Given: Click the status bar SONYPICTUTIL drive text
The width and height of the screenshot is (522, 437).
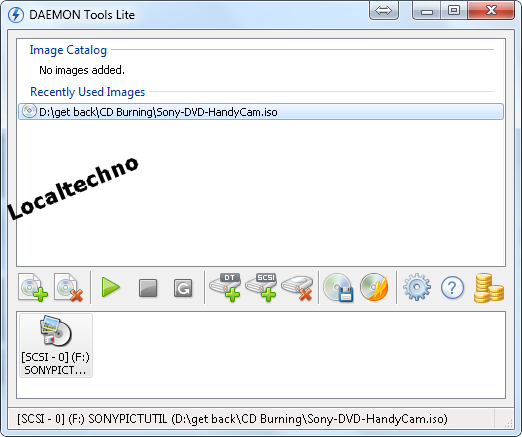Looking at the screenshot, I should click(232, 419).
